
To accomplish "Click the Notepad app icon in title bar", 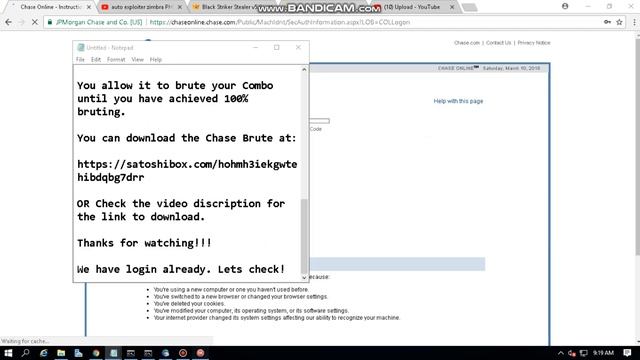I will (81, 48).
